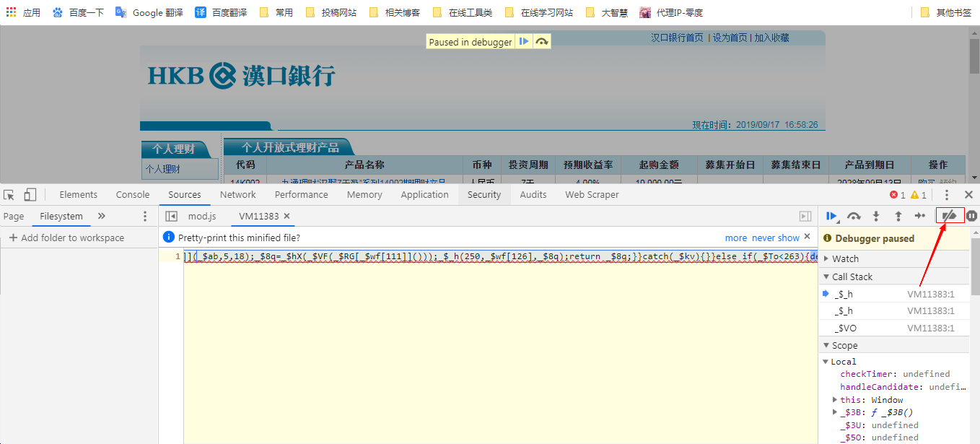
Task: Click Add folder to workspace
Action: pyautogui.click(x=66, y=238)
